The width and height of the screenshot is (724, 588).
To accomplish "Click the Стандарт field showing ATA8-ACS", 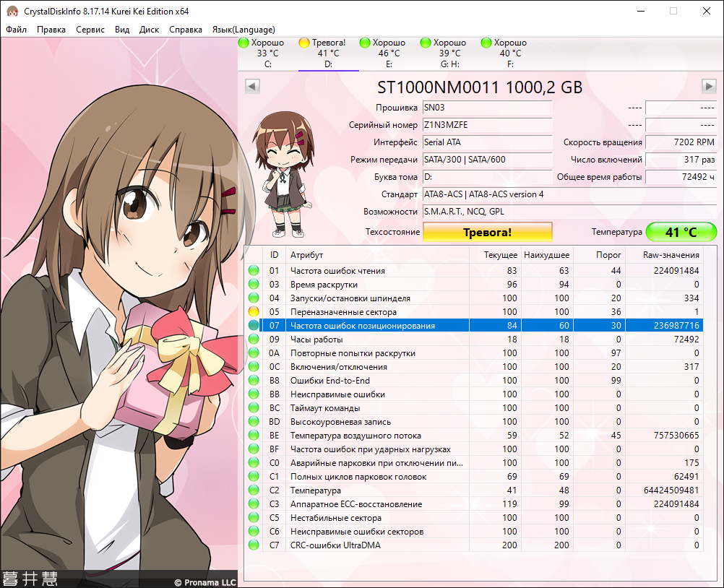I will point(570,194).
